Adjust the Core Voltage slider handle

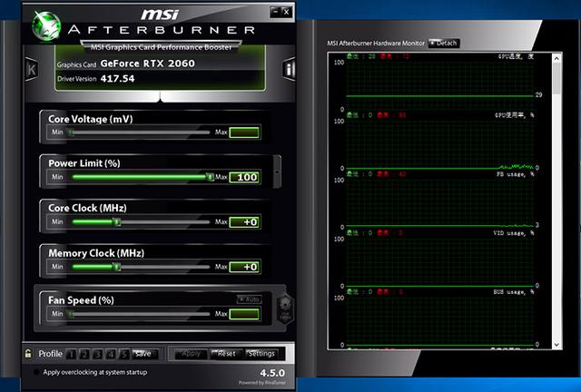point(71,132)
